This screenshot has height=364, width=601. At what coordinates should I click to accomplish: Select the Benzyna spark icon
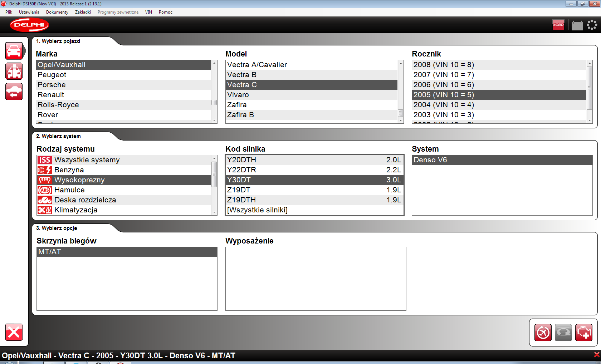pyautogui.click(x=45, y=170)
